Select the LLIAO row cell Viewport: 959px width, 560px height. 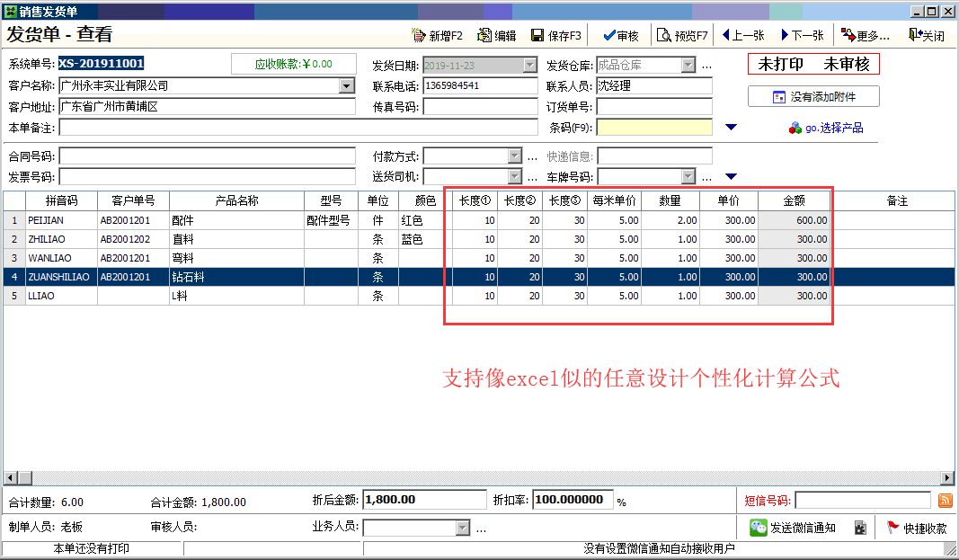point(61,296)
